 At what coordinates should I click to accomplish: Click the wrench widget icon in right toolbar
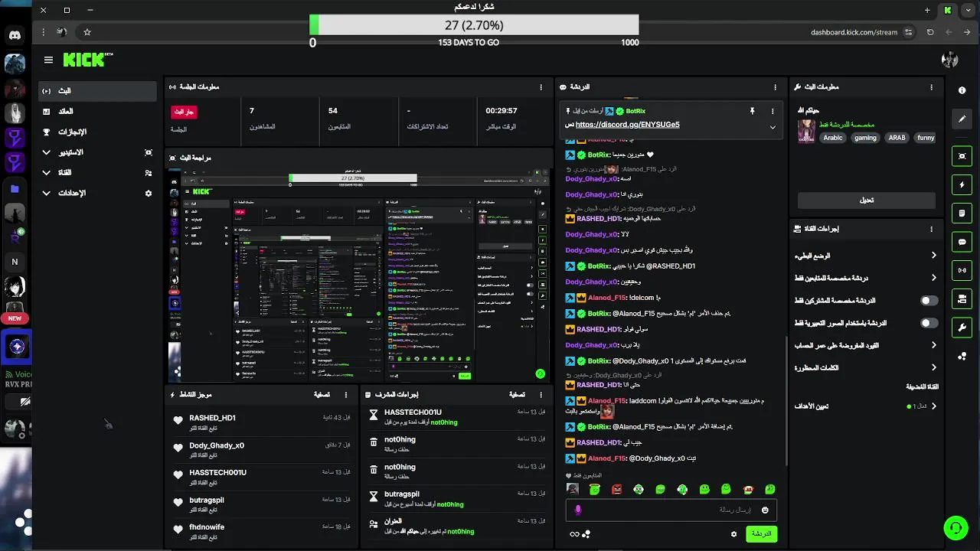click(x=962, y=328)
